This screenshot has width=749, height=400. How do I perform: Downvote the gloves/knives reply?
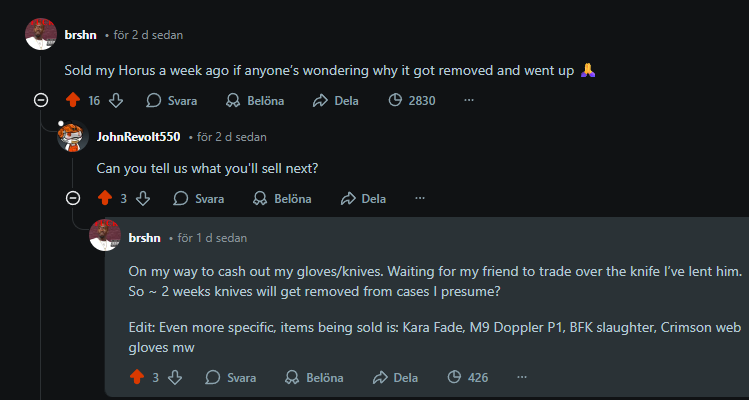point(175,377)
